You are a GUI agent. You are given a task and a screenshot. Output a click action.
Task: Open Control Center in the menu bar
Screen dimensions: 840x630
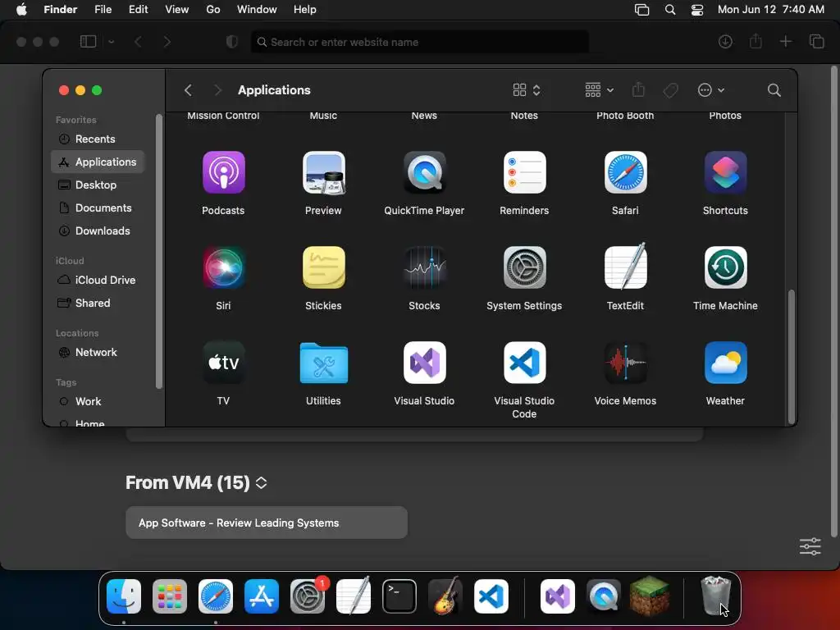coord(697,10)
